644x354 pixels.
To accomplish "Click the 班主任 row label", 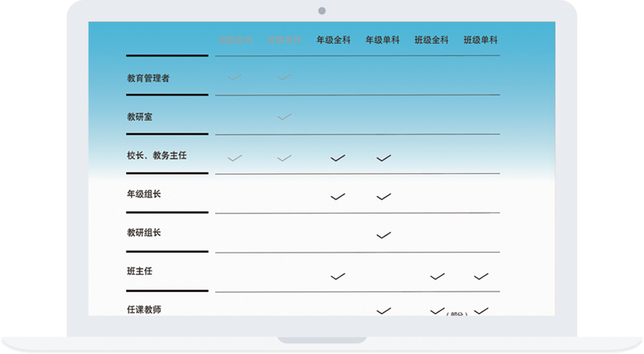I will 140,272.
